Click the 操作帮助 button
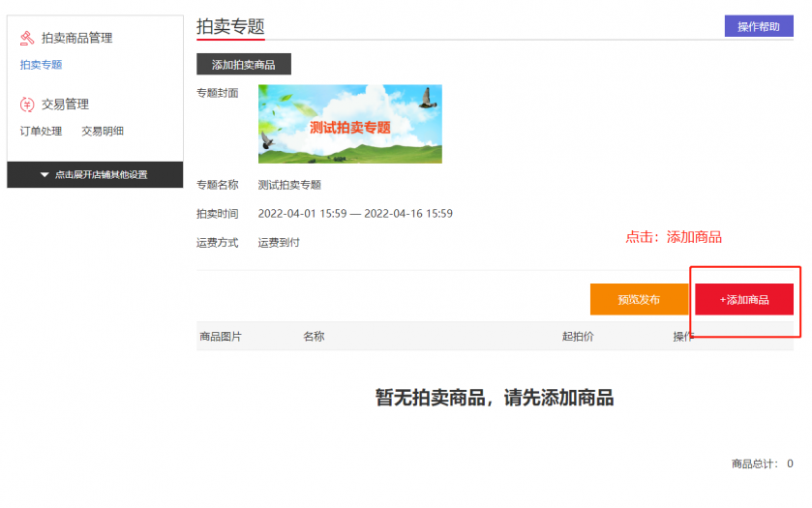Image resolution: width=812 pixels, height=508 pixels. point(759,26)
